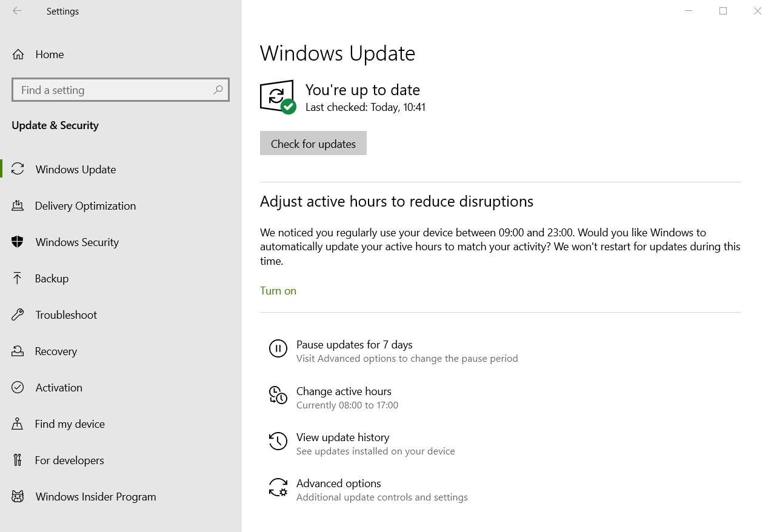Click the Activation checkmark circle icon

click(x=18, y=387)
